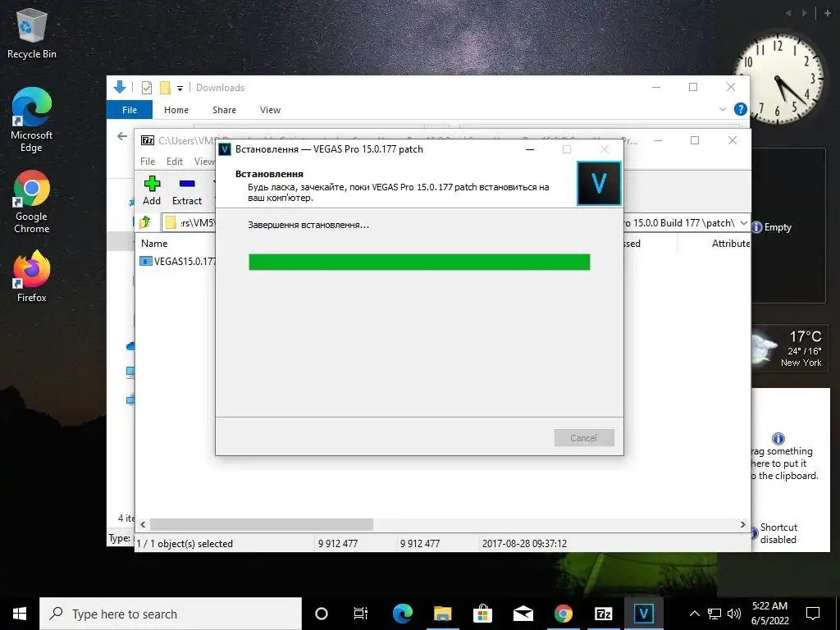
Task: Select the VEGAS15.0.177 file in 7-Zip list
Action: (177, 262)
